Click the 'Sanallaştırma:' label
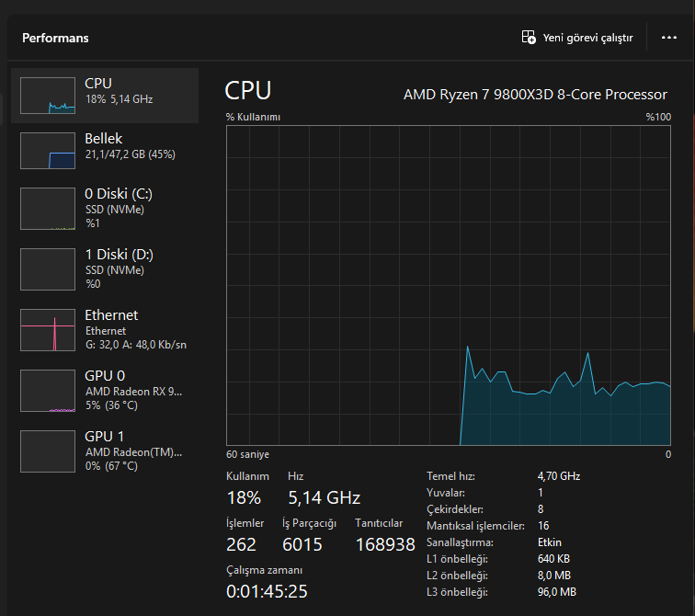This screenshot has height=616, width=695. coord(460,542)
